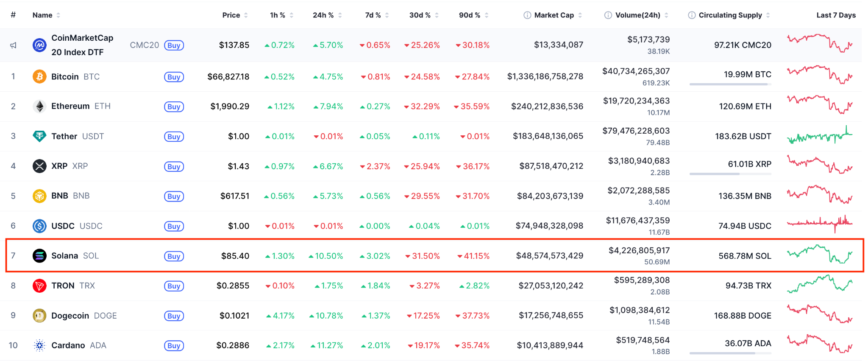Click the Bitcoin orange coin logo
This screenshot has height=364, width=868.
click(39, 77)
